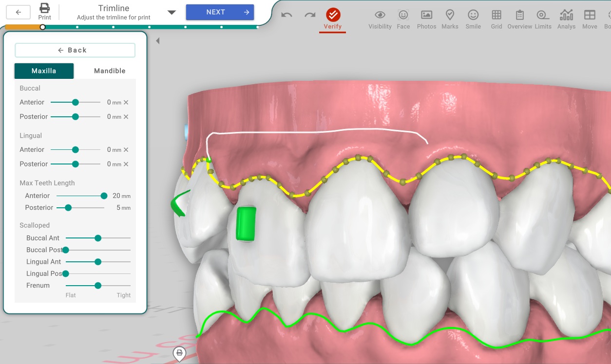Adjust the Lingual Anterior slider
This screenshot has width=611, height=364.
(x=75, y=150)
